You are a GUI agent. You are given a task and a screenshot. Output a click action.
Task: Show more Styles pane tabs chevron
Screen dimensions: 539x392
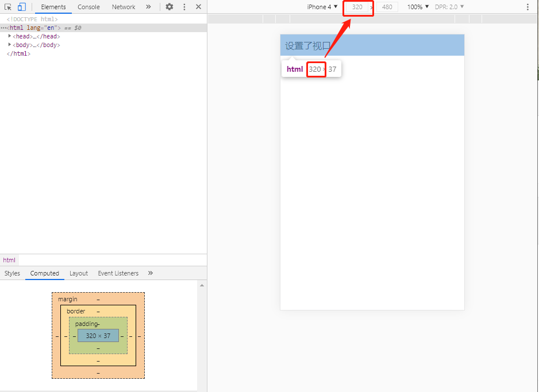click(x=151, y=273)
